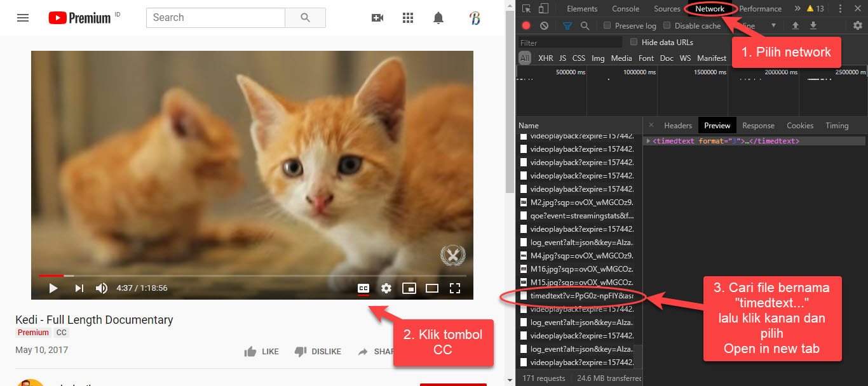Screen dimensions: 868x386
Task: Open the notifications bell
Action: (438, 18)
